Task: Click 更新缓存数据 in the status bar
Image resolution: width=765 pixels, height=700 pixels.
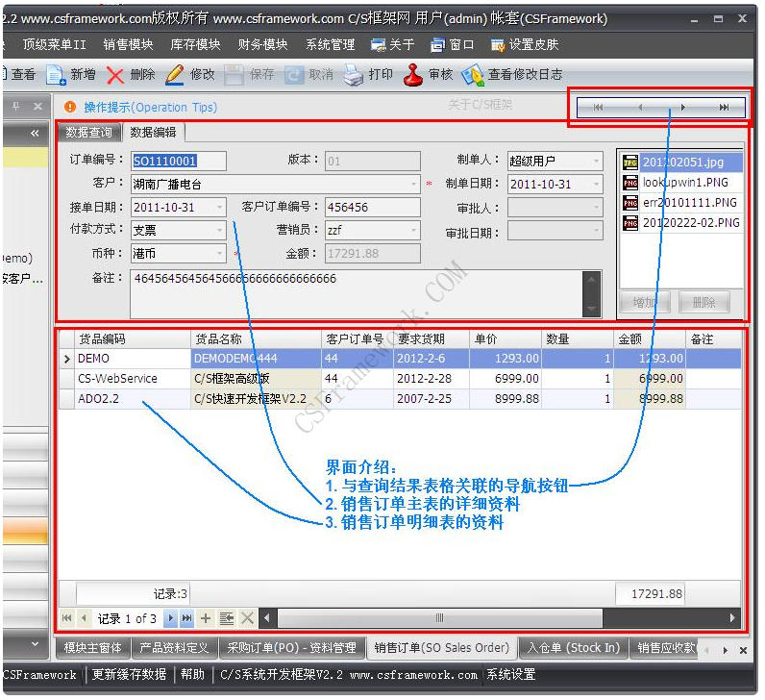Action: (x=130, y=676)
